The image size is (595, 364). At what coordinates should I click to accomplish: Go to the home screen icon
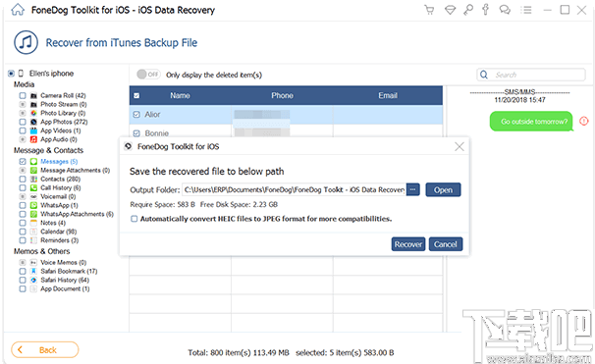click(x=18, y=10)
